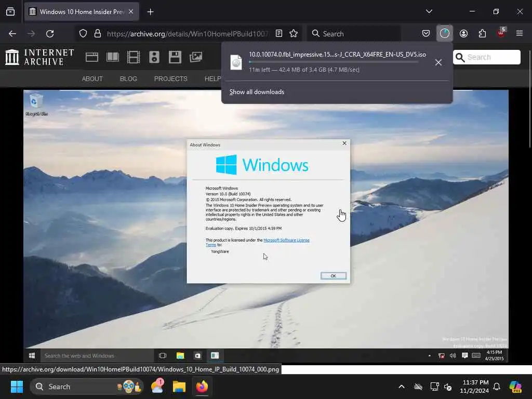Image resolution: width=532 pixels, height=399 pixels.
Task: Click the uBlock Origin extension icon
Action: pos(501,33)
